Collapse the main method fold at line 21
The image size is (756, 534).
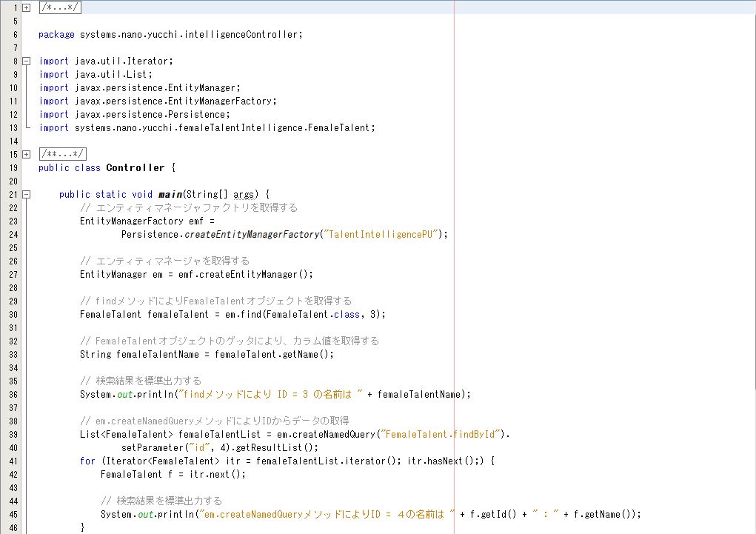(27, 195)
